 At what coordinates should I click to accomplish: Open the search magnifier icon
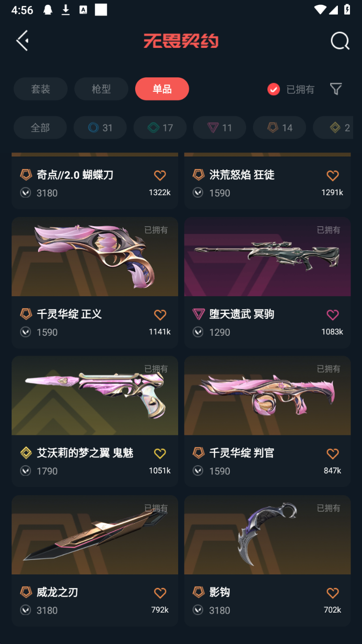tap(340, 41)
